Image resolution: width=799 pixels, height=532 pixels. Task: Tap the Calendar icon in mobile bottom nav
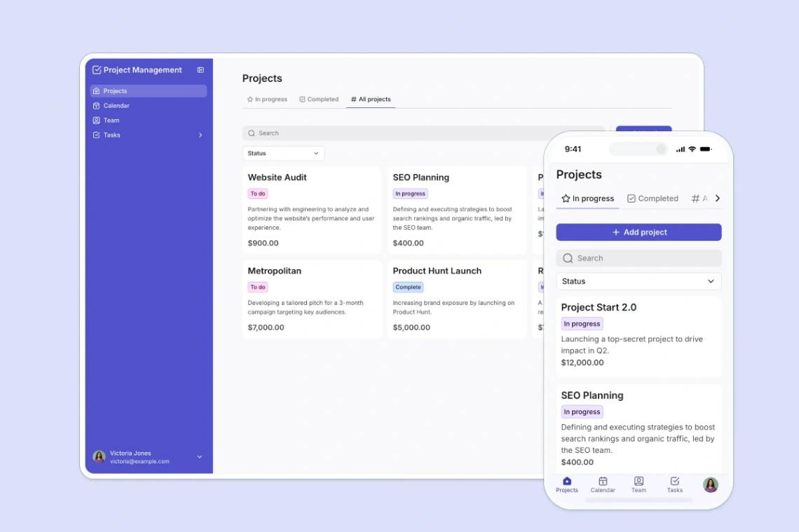click(x=603, y=482)
